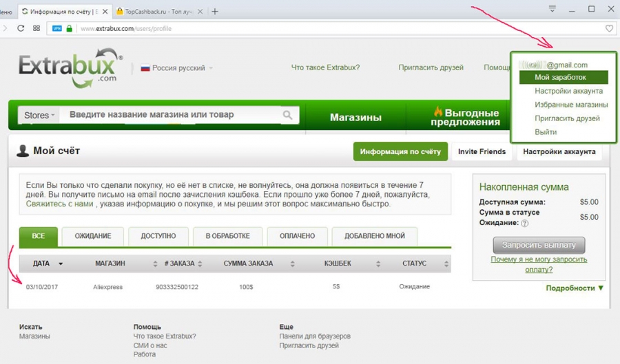This screenshot has width=620, height=364.
Task: Open the Stores search category dropdown
Action: (x=39, y=115)
